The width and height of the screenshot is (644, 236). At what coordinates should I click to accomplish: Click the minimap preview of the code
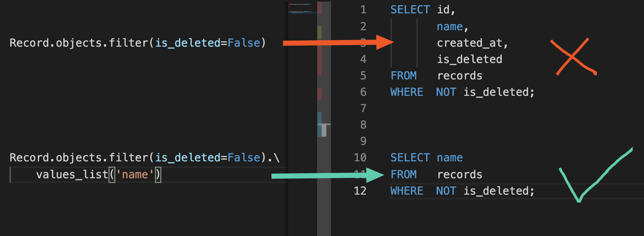[x=302, y=8]
